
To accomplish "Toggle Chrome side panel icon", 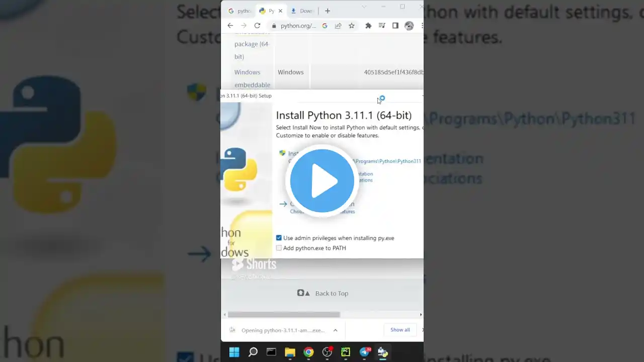I will tap(395, 26).
